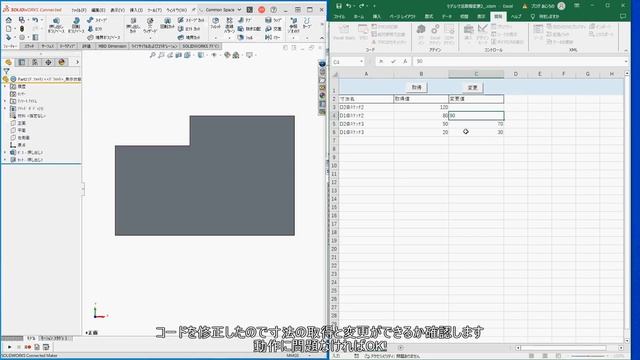Collapse the Excel ribbon arrow
This screenshot has width=640, height=360.
[x=626, y=50]
